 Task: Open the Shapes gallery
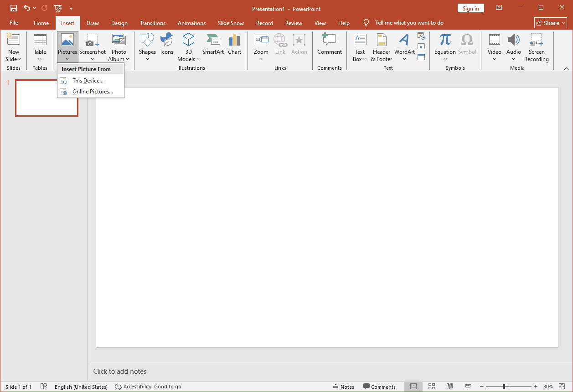pyautogui.click(x=147, y=47)
